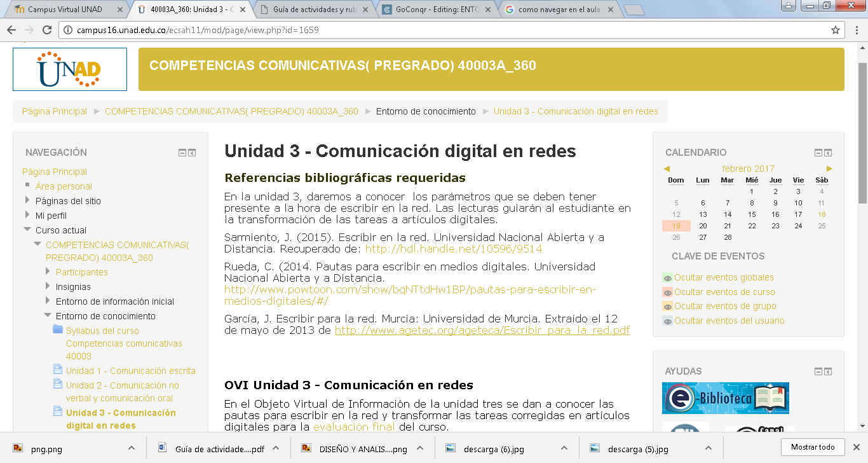
Task: Toggle Ocultar eventos del usuario visibility
Action: pos(729,321)
